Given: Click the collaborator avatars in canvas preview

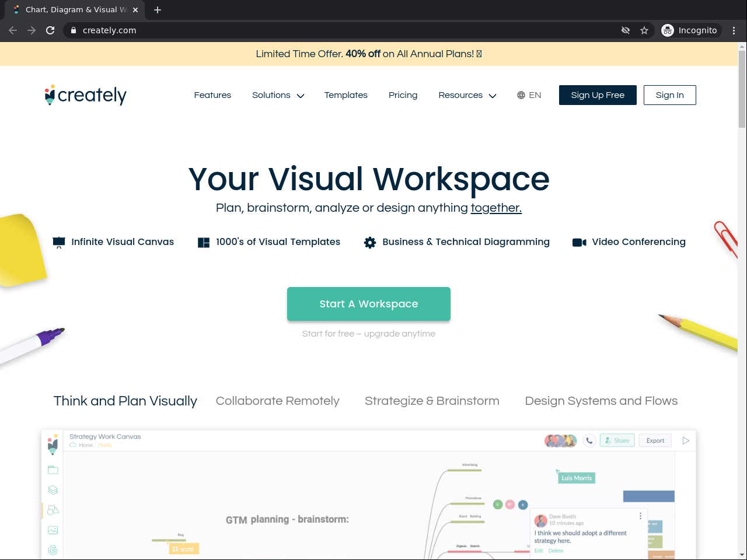Looking at the screenshot, I should [x=561, y=440].
